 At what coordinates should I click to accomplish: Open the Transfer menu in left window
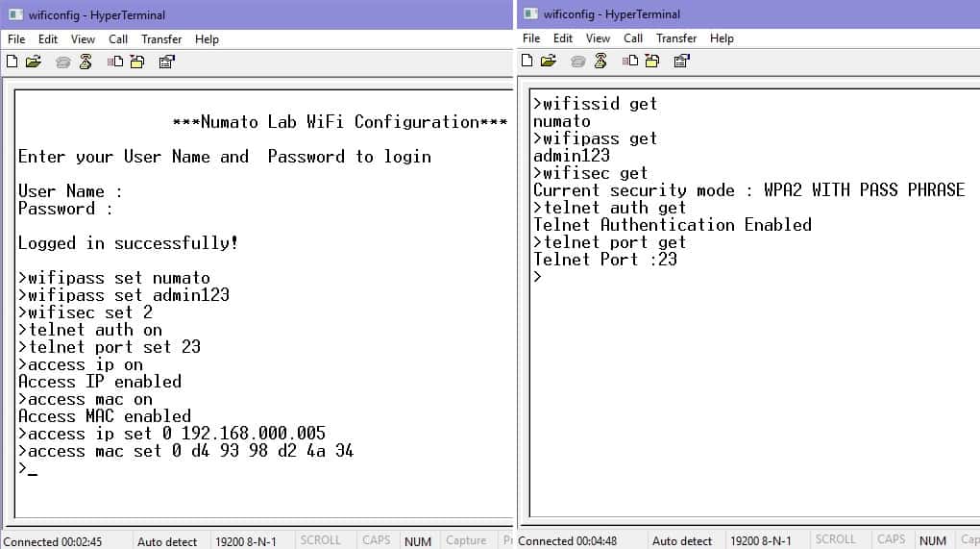click(161, 39)
